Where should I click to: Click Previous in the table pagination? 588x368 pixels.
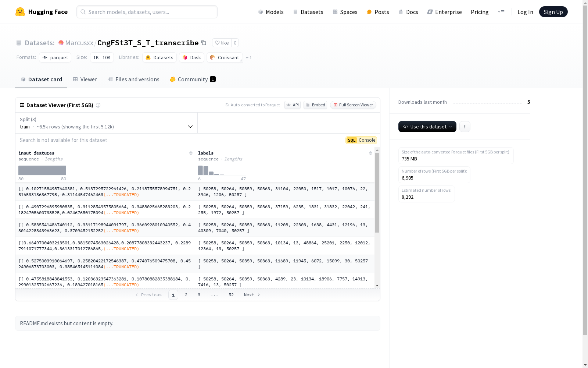coord(148,295)
